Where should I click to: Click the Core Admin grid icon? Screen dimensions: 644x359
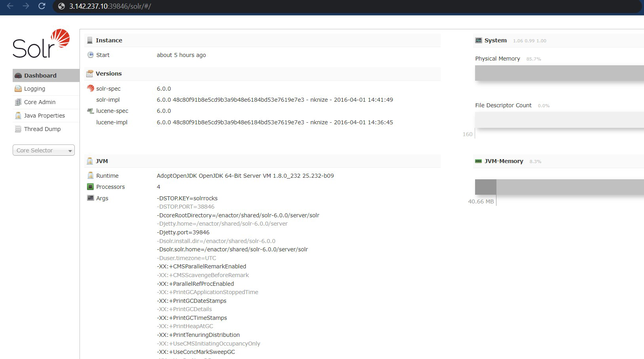pyautogui.click(x=17, y=102)
